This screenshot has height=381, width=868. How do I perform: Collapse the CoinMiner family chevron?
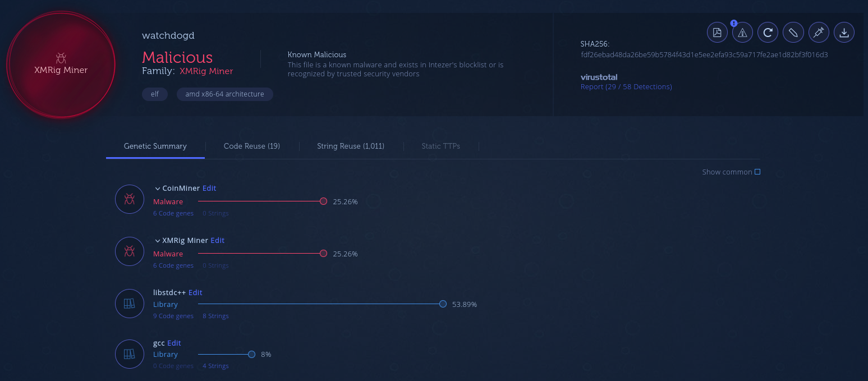pyautogui.click(x=157, y=189)
